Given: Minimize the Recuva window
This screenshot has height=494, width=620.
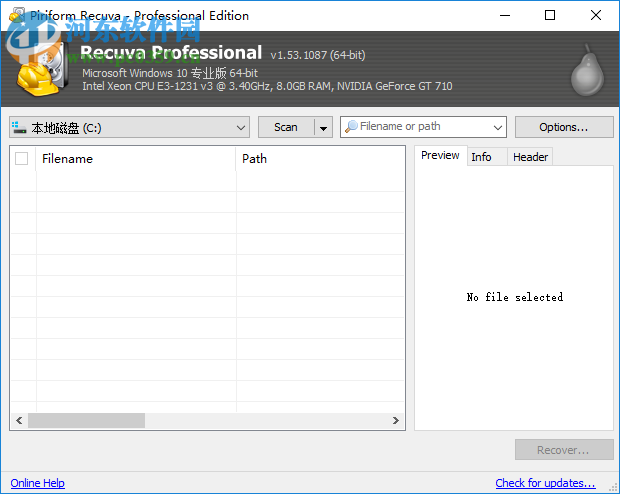Looking at the screenshot, I should click(x=505, y=15).
